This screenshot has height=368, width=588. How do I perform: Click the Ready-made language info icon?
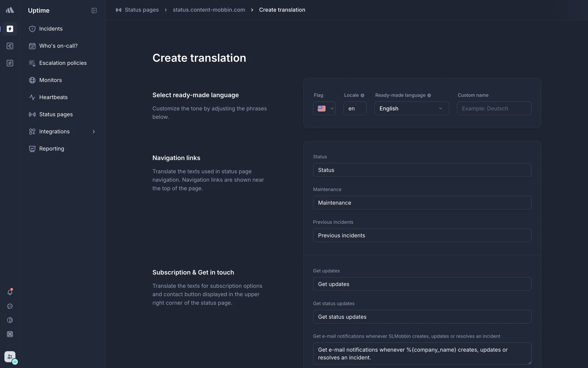(429, 95)
